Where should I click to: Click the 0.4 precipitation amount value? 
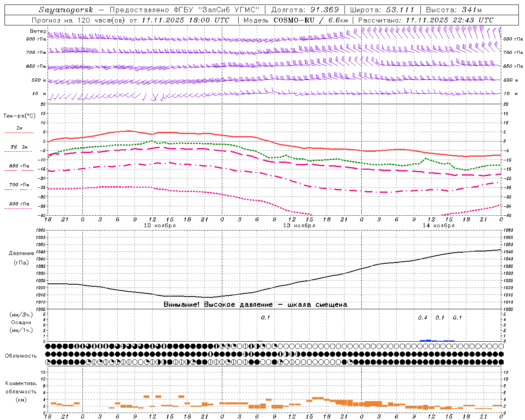point(422,318)
